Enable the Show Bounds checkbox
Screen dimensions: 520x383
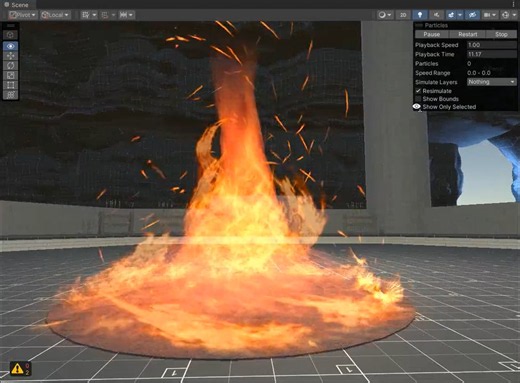pos(418,99)
